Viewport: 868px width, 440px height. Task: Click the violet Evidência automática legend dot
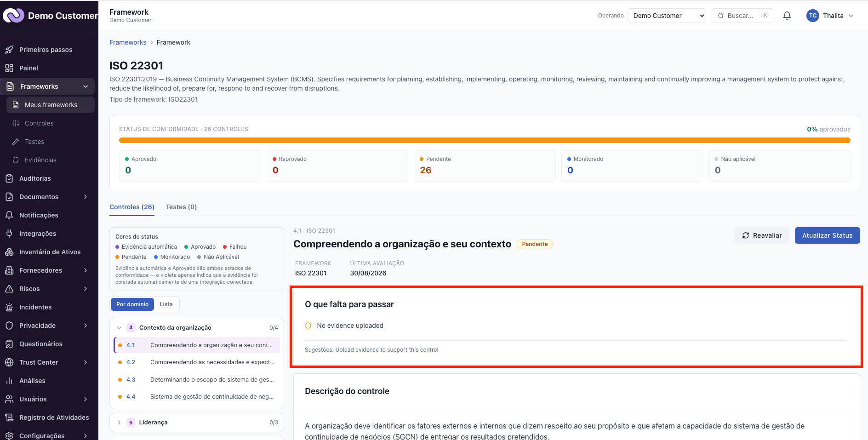click(117, 247)
